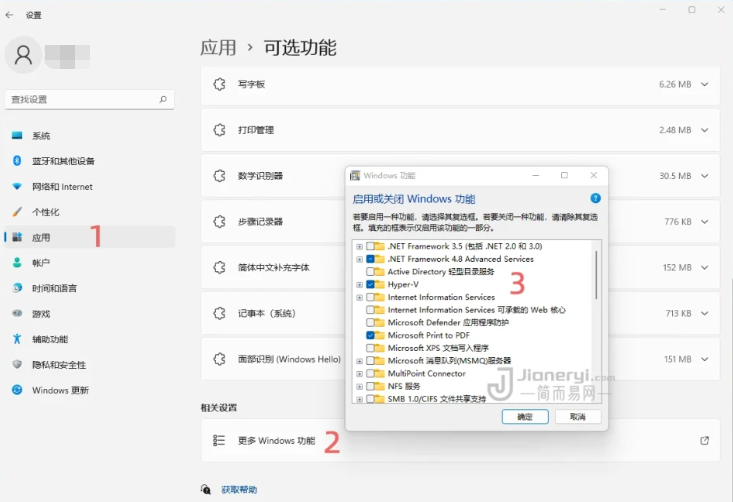
Task: Expand the 713 KB 记事本 entry
Action: (x=704, y=313)
